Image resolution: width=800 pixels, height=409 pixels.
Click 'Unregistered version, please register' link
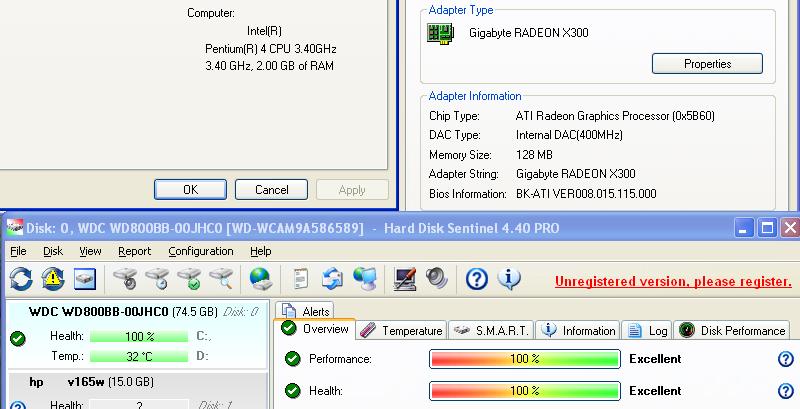pos(673,282)
